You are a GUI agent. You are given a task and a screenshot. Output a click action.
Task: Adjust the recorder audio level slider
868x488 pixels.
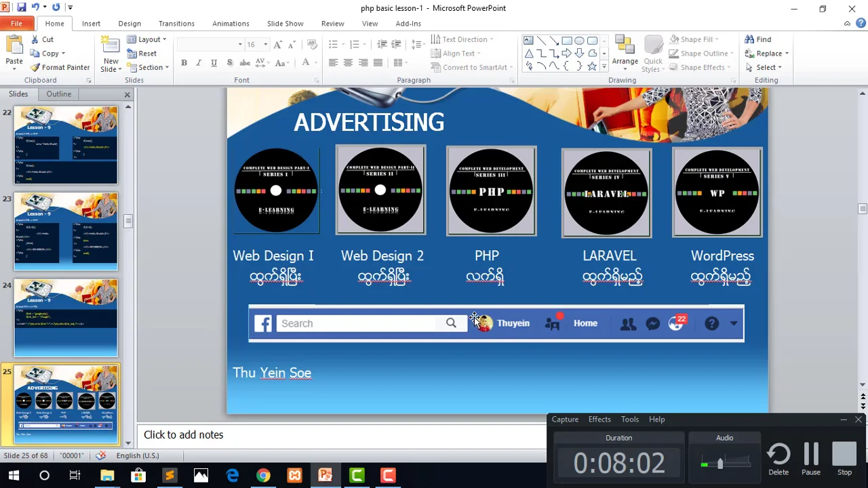tap(720, 464)
